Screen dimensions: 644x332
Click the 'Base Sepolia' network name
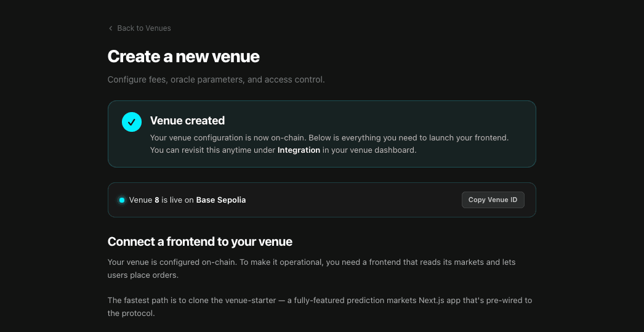221,200
